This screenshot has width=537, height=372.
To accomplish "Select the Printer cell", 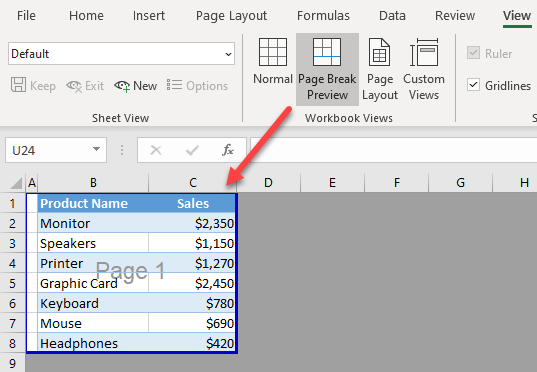I will [93, 263].
